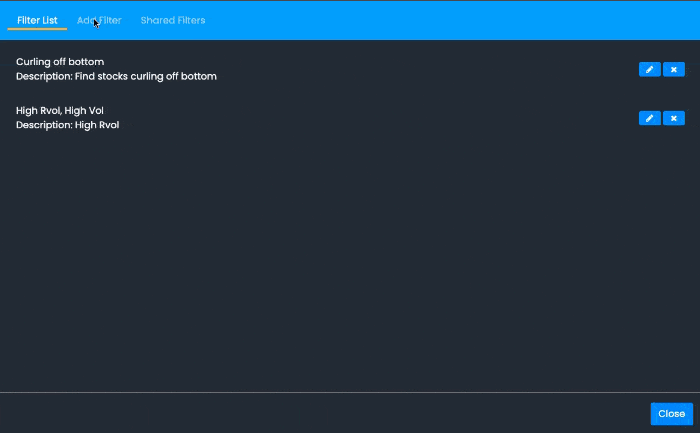Click pencil icon for High Rvol, High Vol
The height and width of the screenshot is (433, 700).
[x=650, y=118]
